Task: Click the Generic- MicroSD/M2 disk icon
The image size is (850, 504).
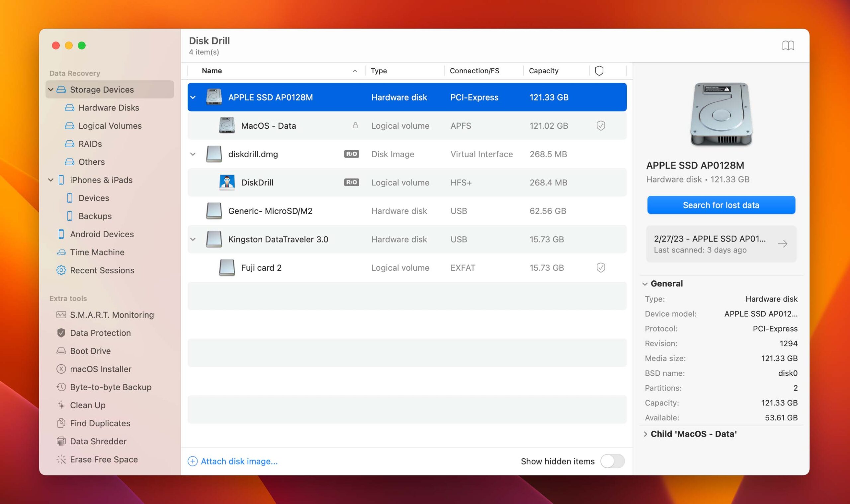Action: (x=214, y=211)
